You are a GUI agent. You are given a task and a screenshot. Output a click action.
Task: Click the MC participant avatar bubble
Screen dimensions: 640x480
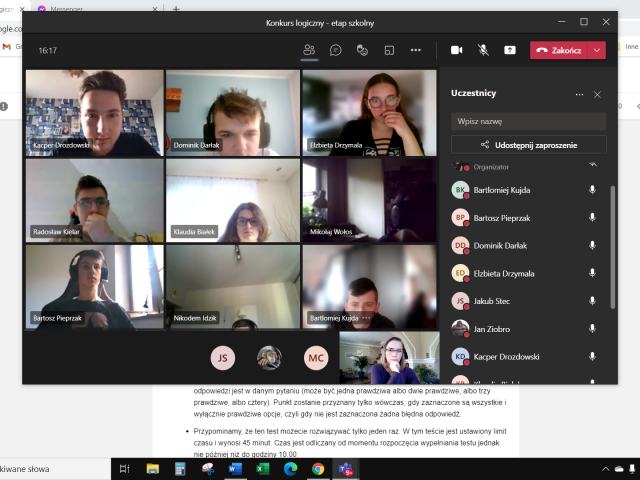(316, 358)
